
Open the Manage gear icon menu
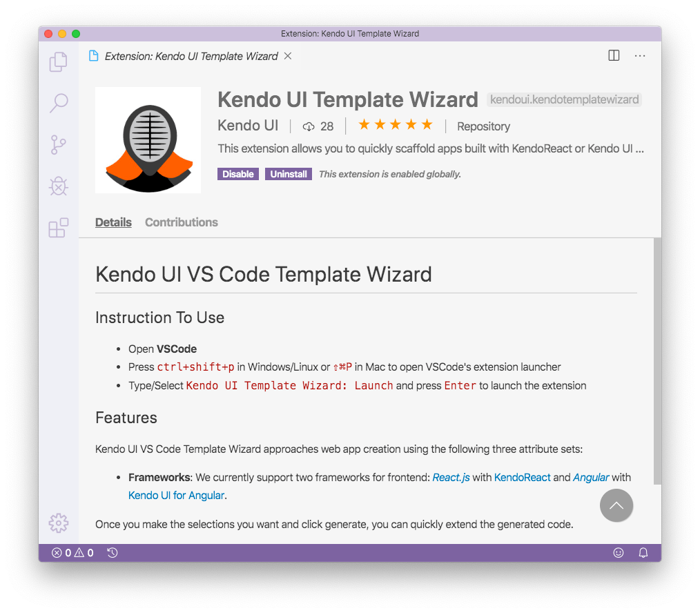[x=59, y=523]
